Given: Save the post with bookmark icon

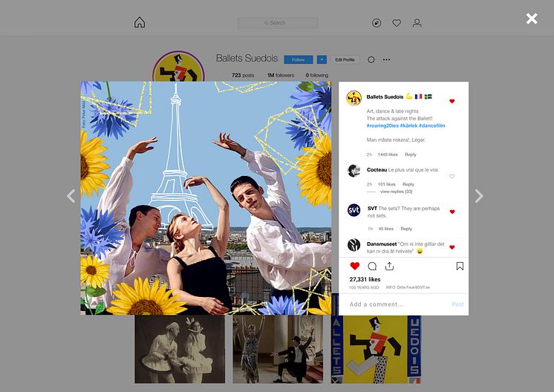Looking at the screenshot, I should (x=460, y=266).
